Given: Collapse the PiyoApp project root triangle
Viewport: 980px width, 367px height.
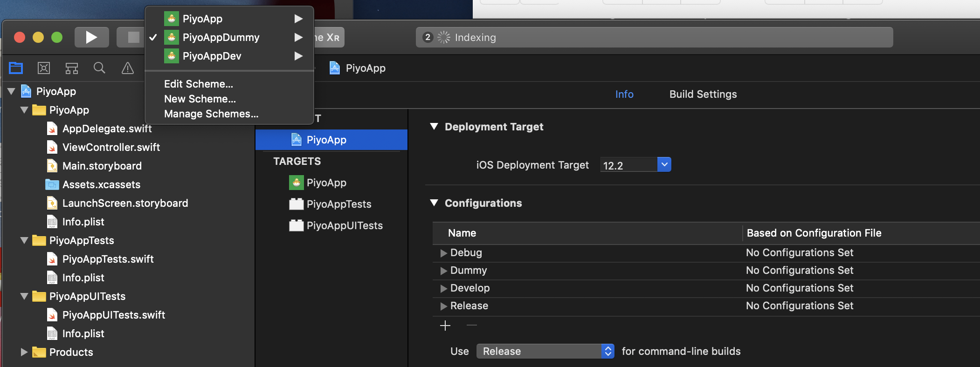Looking at the screenshot, I should (12, 91).
